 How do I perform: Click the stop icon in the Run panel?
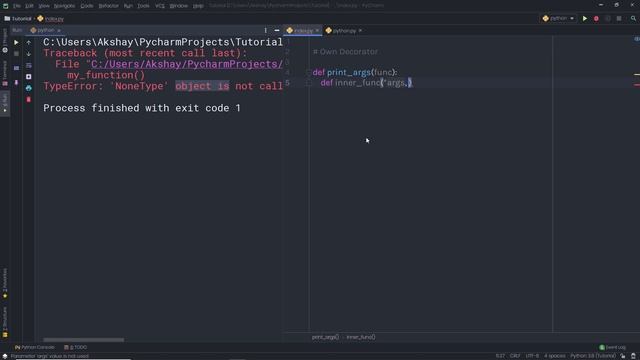pyautogui.click(x=16, y=54)
